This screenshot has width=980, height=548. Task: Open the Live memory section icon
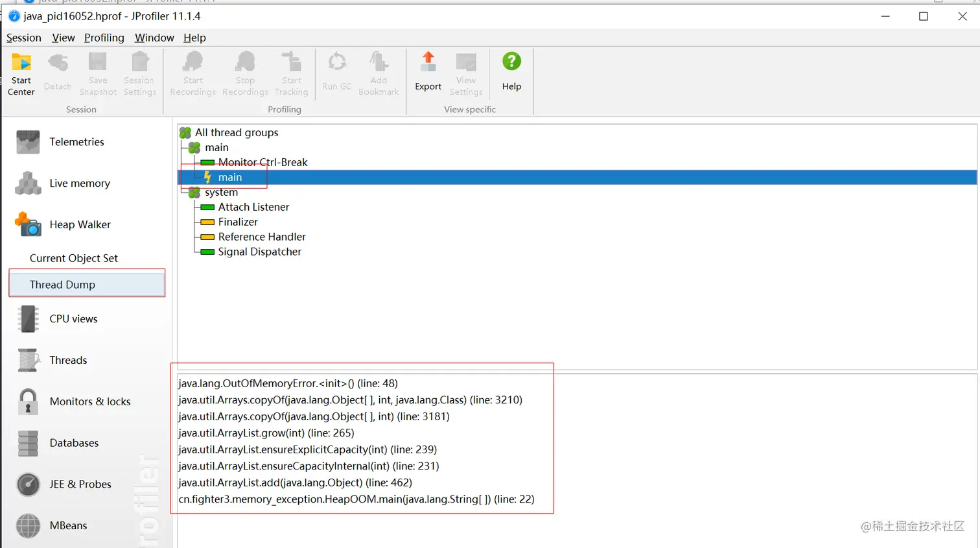coord(28,184)
